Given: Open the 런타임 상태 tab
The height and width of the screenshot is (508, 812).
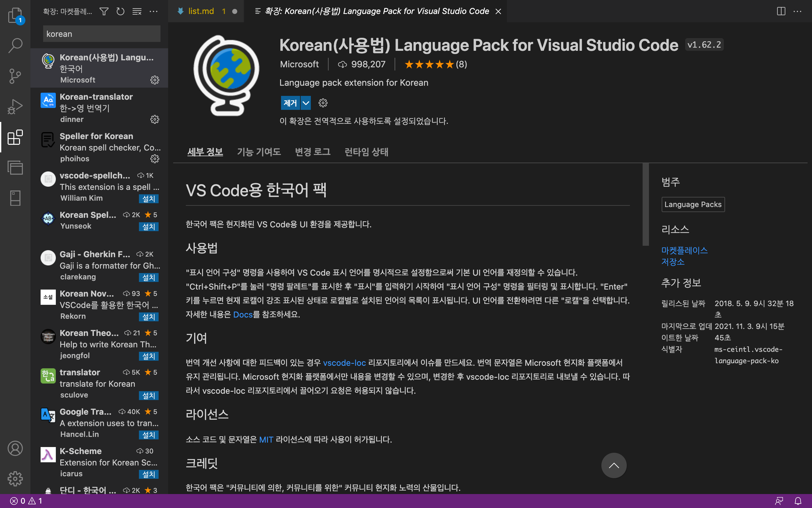Looking at the screenshot, I should [x=366, y=152].
